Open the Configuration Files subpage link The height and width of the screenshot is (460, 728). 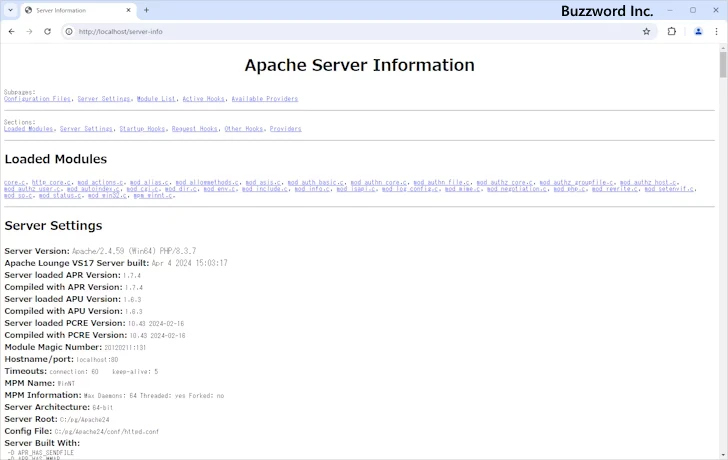[38, 99]
